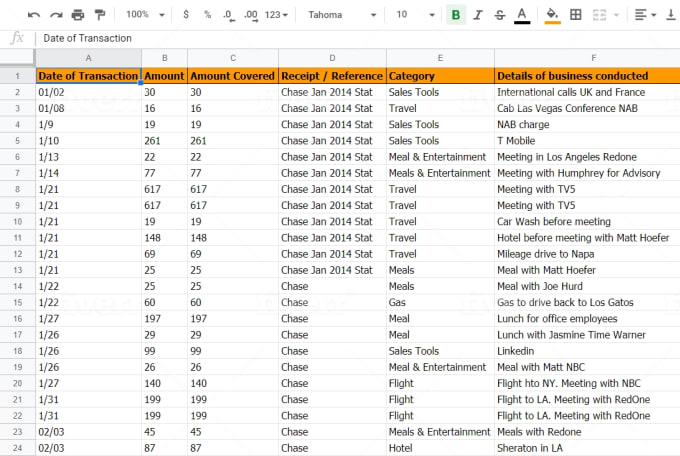Toggle Bold formatting off
The height and width of the screenshot is (456, 680).
pyautogui.click(x=456, y=15)
